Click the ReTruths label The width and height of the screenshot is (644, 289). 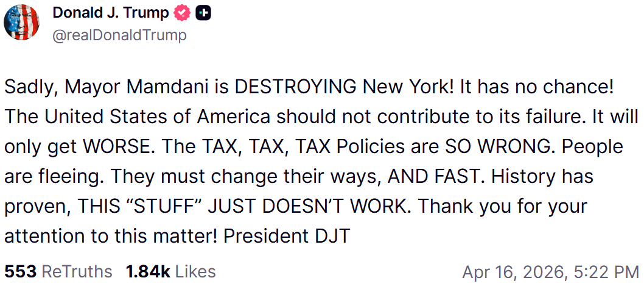[77, 271]
